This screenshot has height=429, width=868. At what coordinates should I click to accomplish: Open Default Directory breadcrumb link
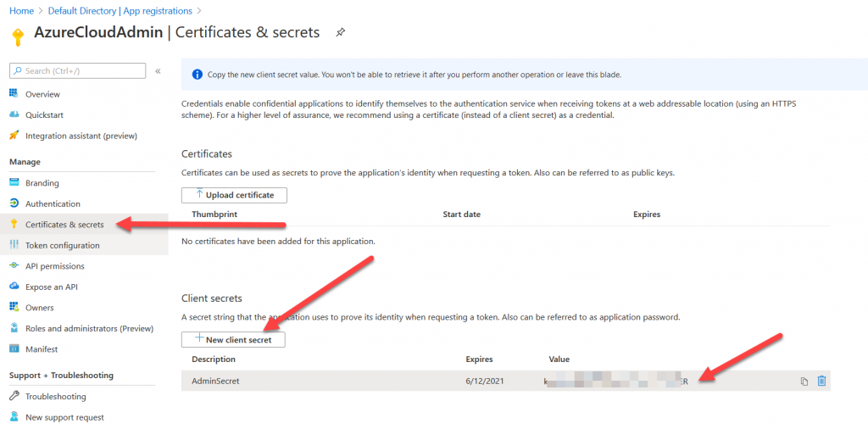(83, 11)
